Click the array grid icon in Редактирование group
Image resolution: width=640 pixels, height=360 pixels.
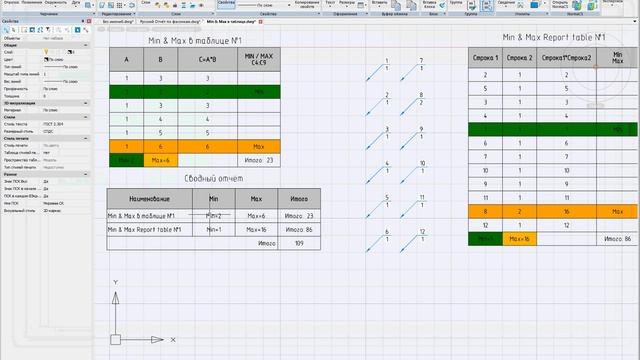coord(120,5)
